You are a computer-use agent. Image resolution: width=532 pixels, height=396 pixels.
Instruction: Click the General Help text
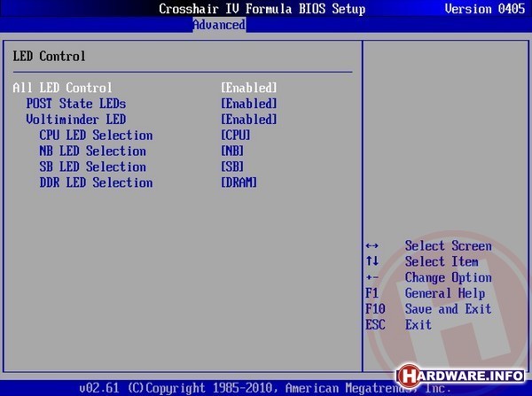point(445,293)
